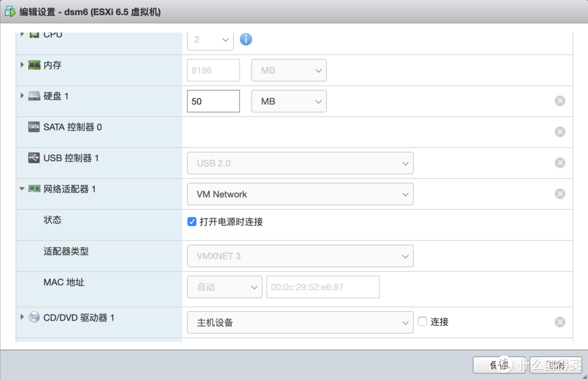The width and height of the screenshot is (588, 379).
Task: Select the SATA 控制器 0 label
Action: [72, 127]
